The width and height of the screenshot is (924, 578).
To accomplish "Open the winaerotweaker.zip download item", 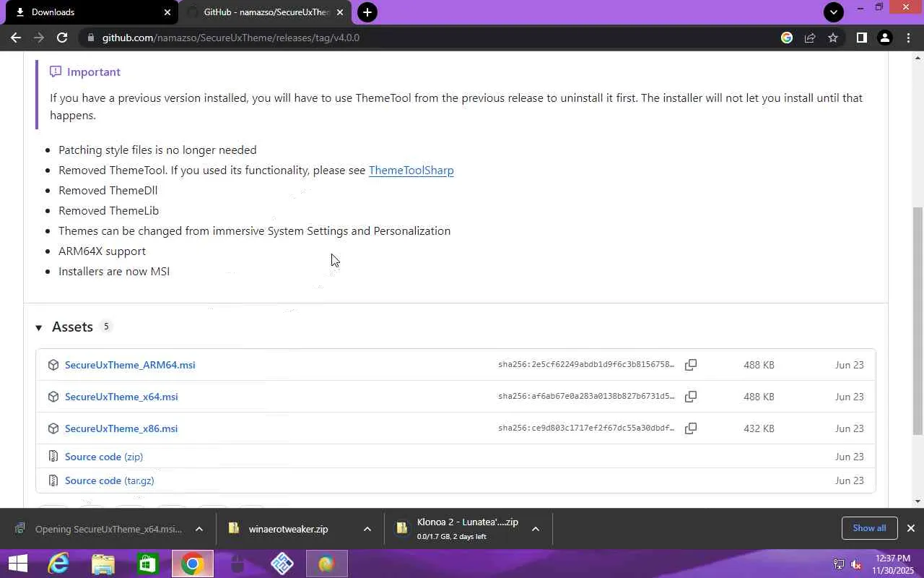I will (x=288, y=529).
